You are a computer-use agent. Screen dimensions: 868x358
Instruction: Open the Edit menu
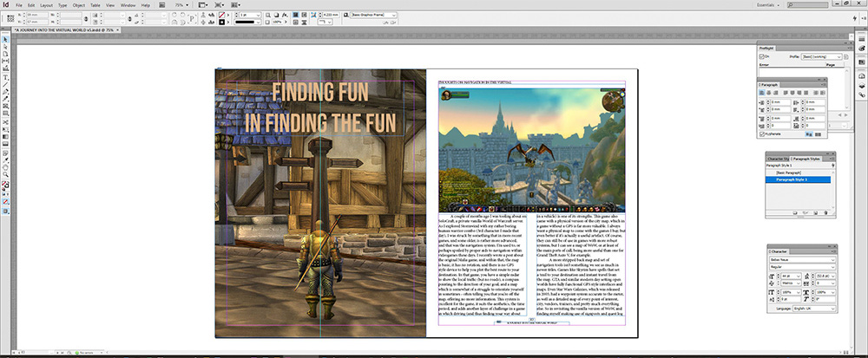(x=31, y=5)
